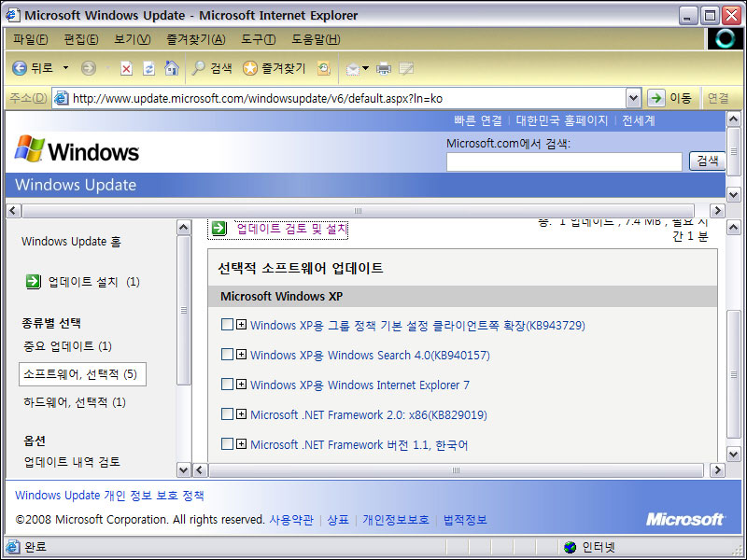
Task: Expand details for Internet Explorer 7 update
Action: 242,385
